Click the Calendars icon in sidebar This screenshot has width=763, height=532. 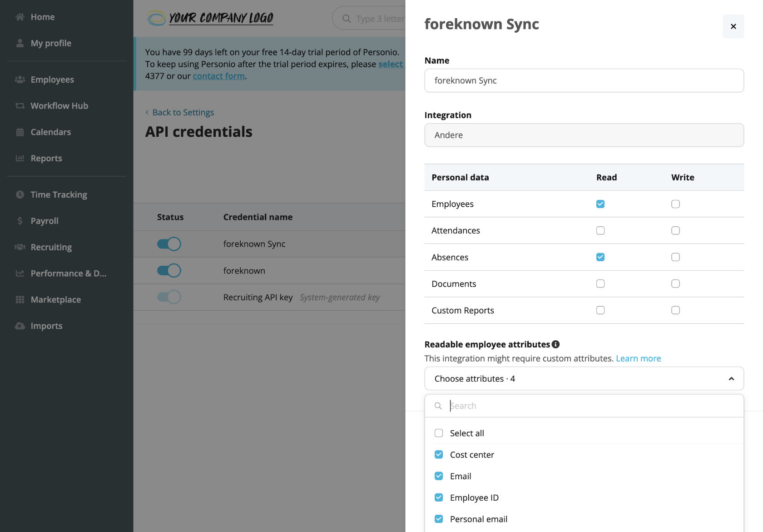click(x=20, y=132)
